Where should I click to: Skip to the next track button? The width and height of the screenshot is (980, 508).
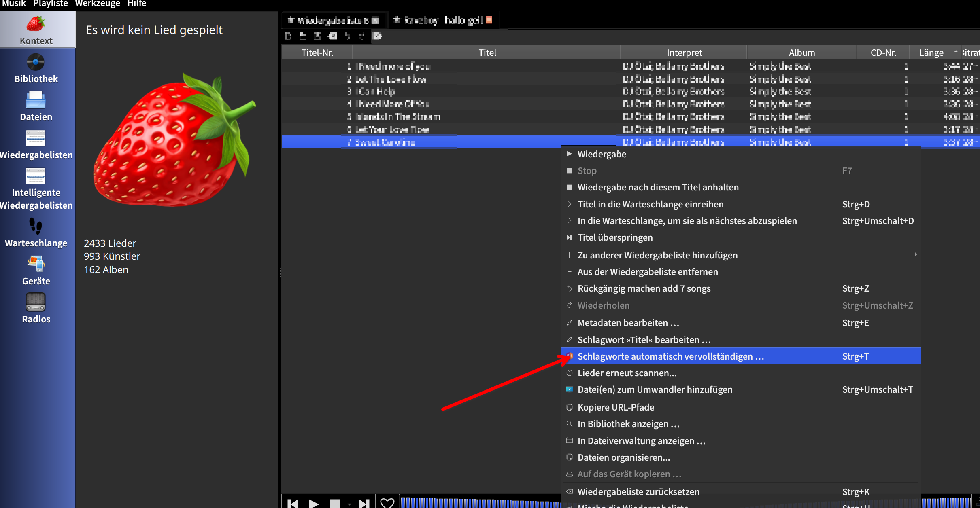pos(364,503)
